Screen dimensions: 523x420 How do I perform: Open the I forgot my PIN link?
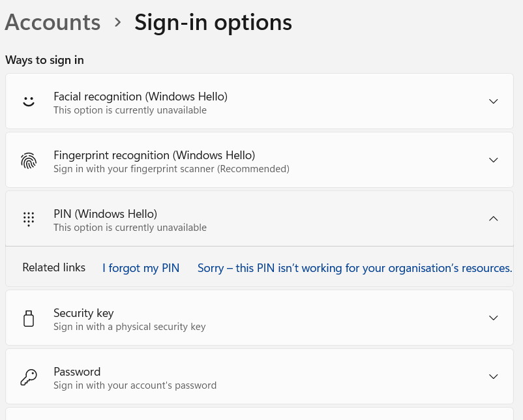141,268
